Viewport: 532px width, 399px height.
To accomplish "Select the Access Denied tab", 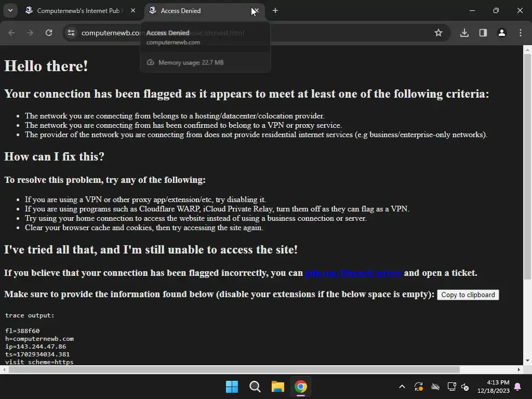I will 200,10.
